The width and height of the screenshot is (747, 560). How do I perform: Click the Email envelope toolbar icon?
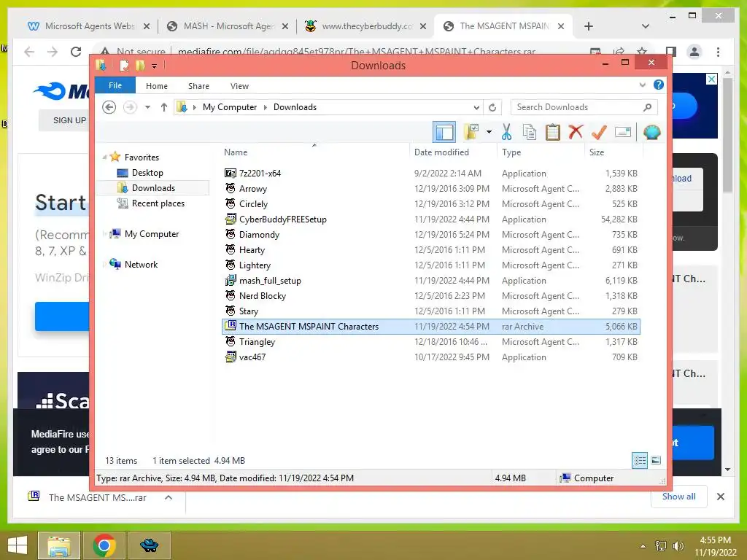pos(623,132)
